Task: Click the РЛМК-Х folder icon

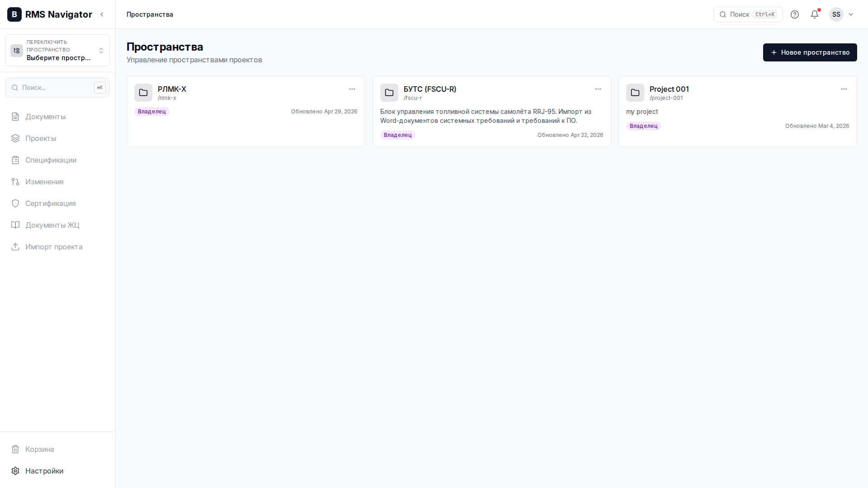Action: 143,93
